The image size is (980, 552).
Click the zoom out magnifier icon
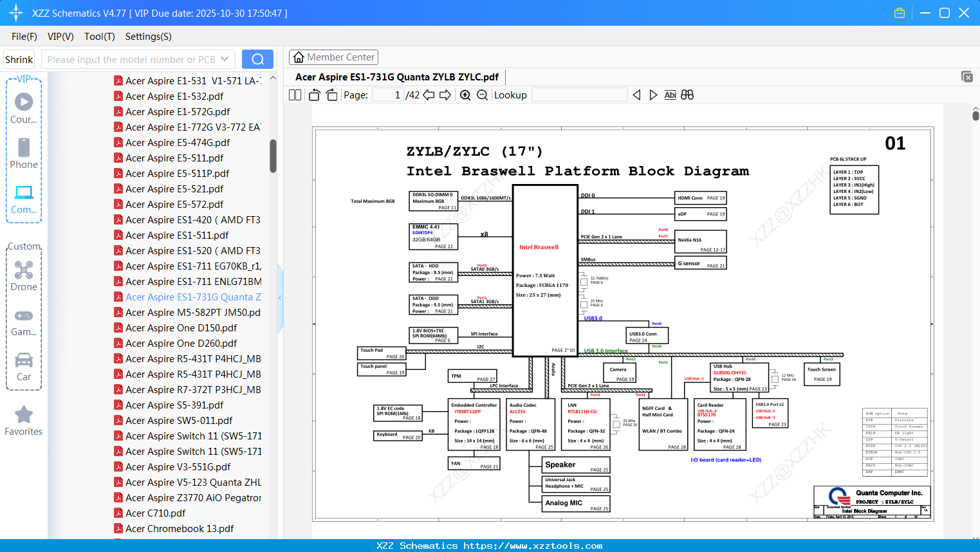[482, 95]
